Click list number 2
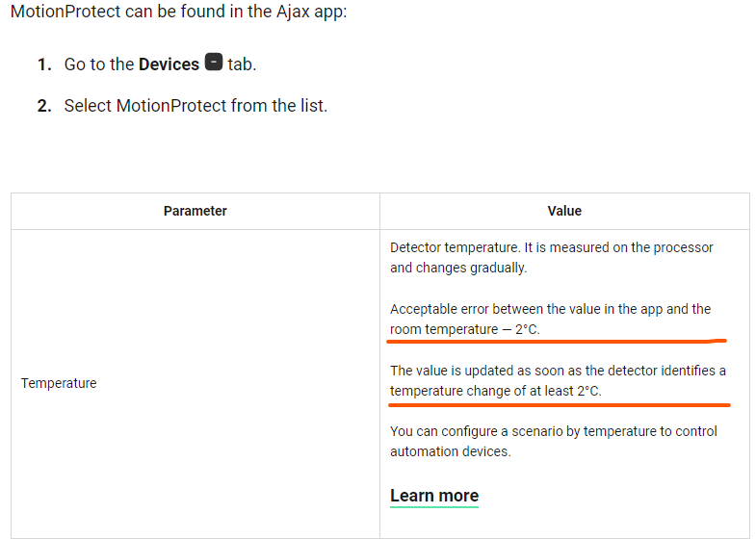Image resolution: width=756 pixels, height=539 pixels. [x=44, y=106]
